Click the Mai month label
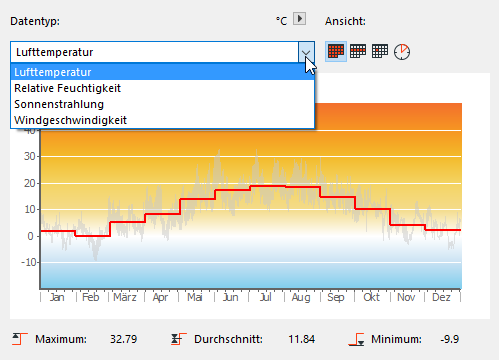 point(195,297)
